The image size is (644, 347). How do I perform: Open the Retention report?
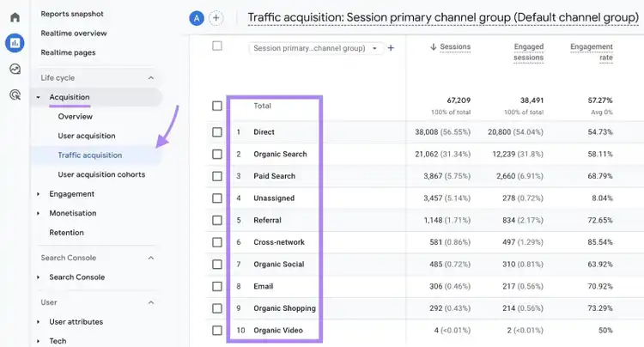pyautogui.click(x=66, y=233)
